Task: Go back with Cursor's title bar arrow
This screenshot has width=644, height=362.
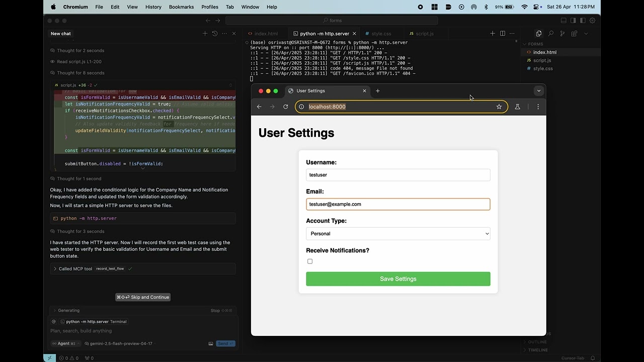Action: coord(208,21)
